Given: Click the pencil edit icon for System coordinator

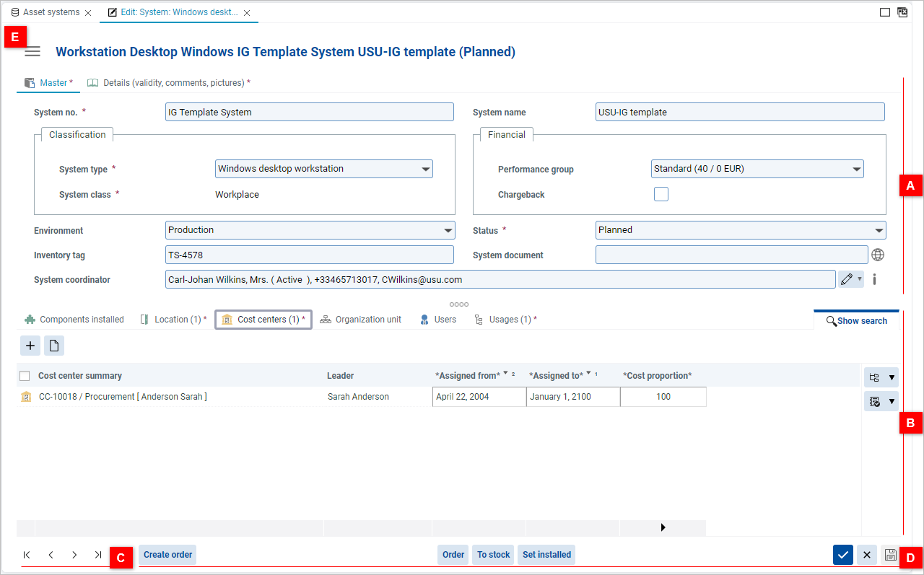Looking at the screenshot, I should (x=847, y=279).
